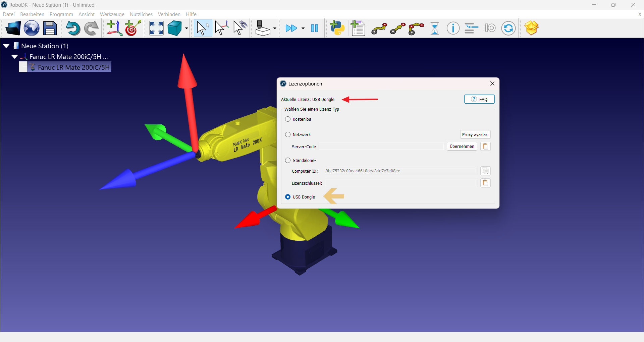Save station with the floppy disk icon
Viewport: 644px width, 342px height.
[x=50, y=28]
